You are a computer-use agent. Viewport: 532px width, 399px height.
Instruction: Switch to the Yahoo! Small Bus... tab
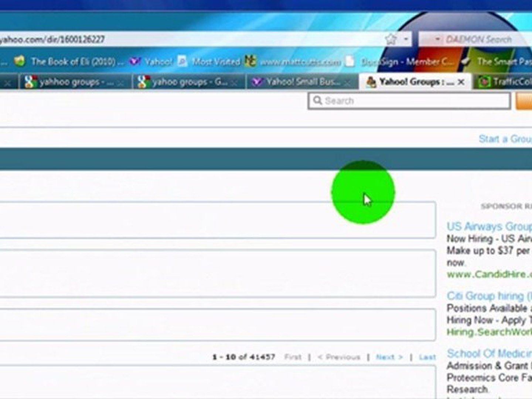(x=302, y=82)
